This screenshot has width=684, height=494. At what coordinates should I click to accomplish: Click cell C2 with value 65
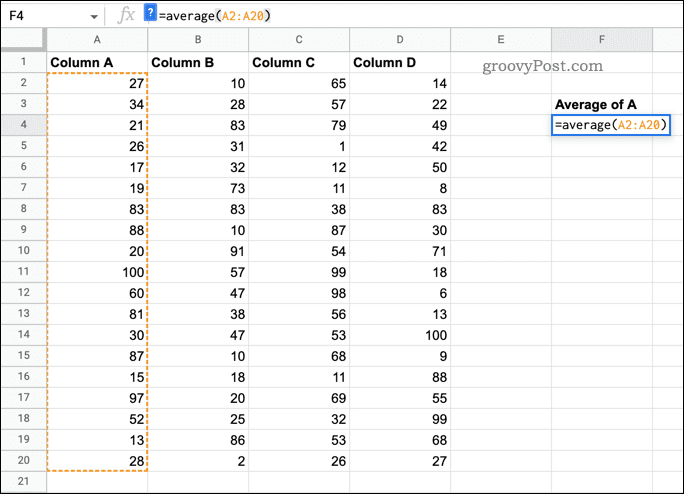click(x=299, y=83)
